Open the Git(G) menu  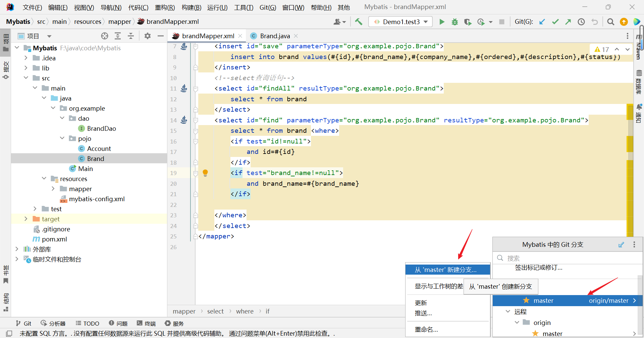(268, 7)
